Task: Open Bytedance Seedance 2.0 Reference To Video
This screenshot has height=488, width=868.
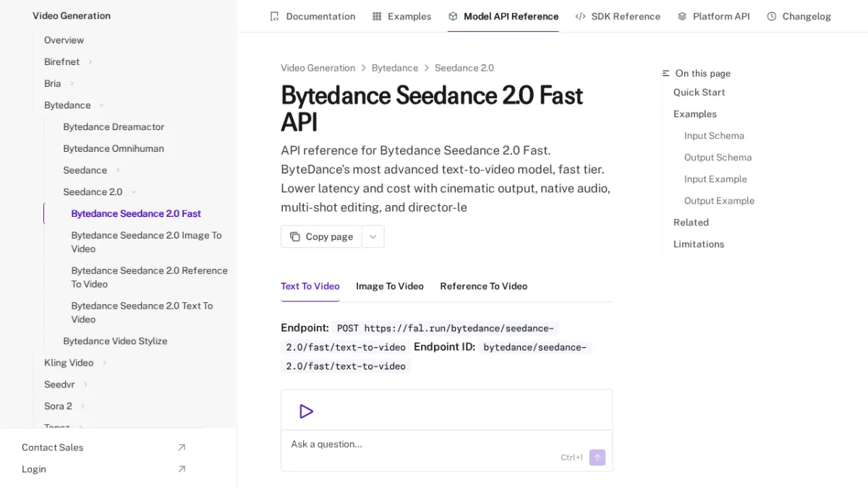Action: click(149, 277)
